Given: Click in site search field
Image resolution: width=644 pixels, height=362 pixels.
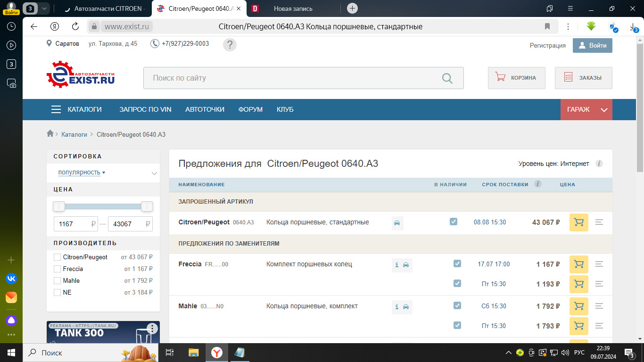Looking at the screenshot, I should pyautogui.click(x=304, y=78).
